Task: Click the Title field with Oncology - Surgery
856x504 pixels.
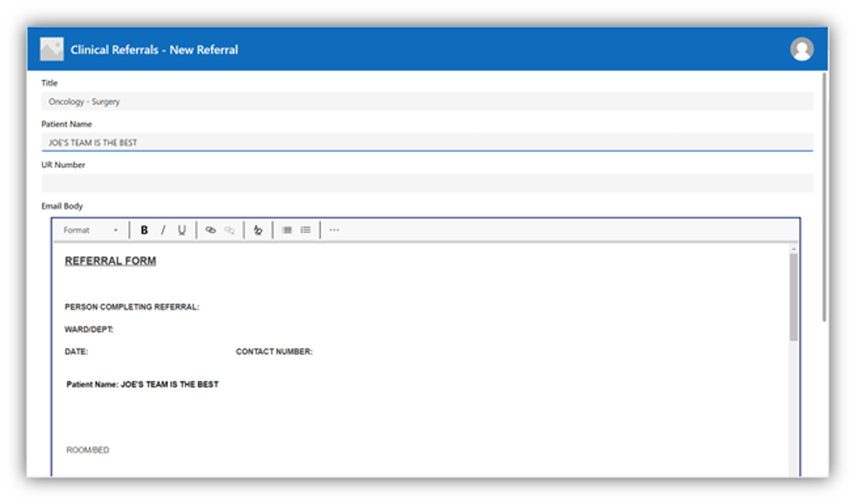Action: tap(427, 102)
